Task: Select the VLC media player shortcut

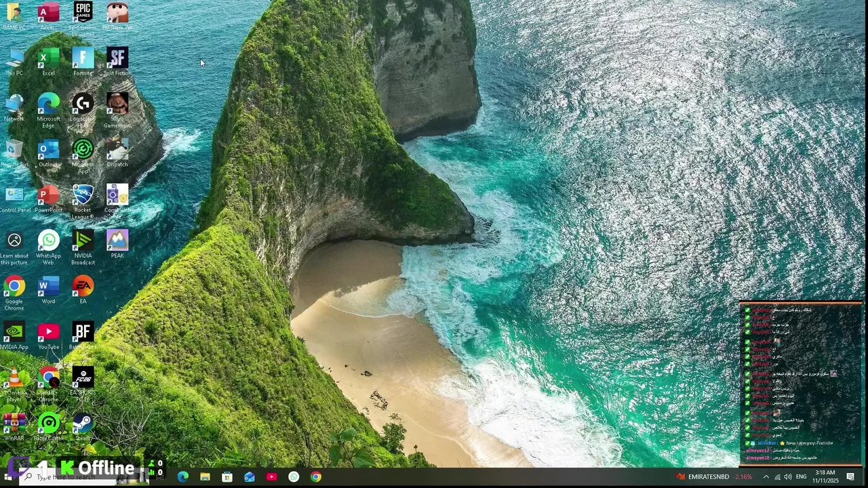Action: click(14, 384)
